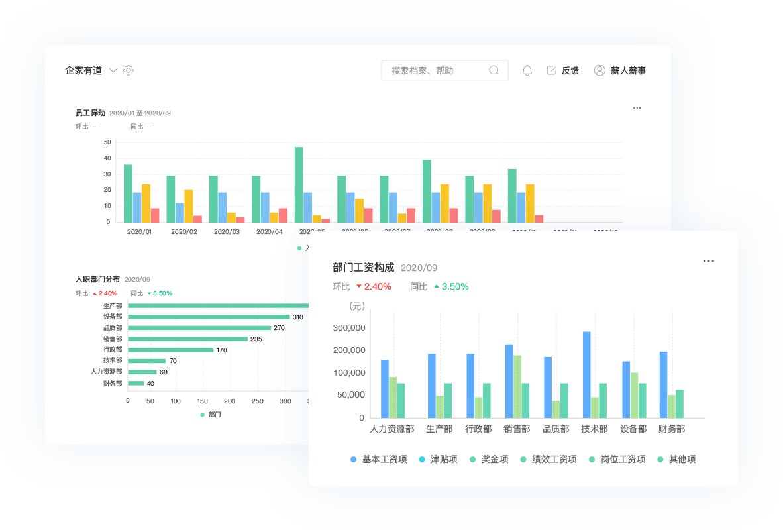783x532 pixels.
Task: Open the more options menu for 员工异动 chart
Action: pos(637,108)
